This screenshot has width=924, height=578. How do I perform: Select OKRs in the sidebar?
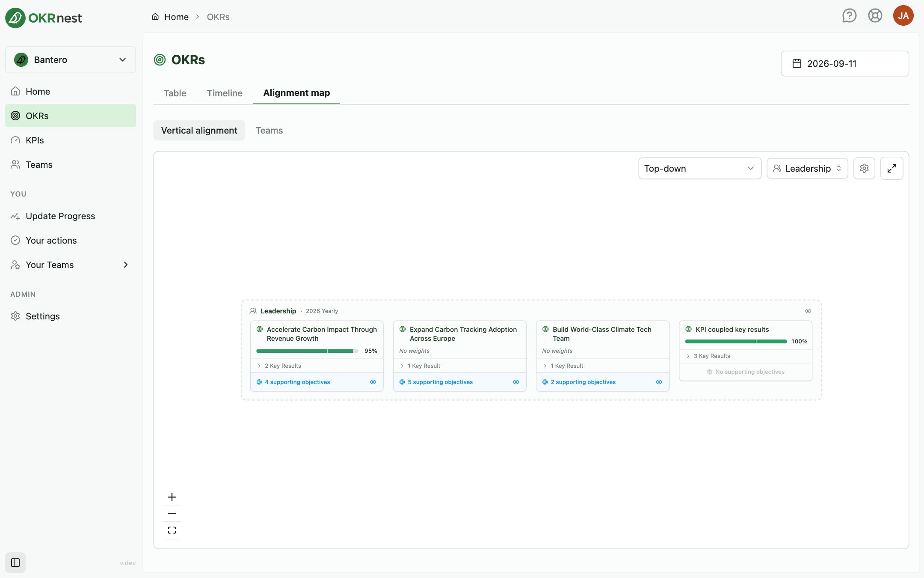pyautogui.click(x=71, y=116)
